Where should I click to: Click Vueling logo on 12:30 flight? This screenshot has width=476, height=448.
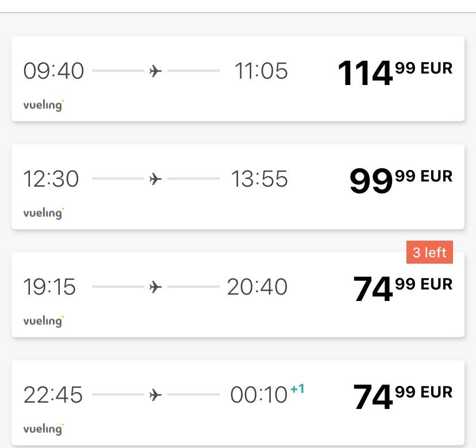[x=44, y=213]
